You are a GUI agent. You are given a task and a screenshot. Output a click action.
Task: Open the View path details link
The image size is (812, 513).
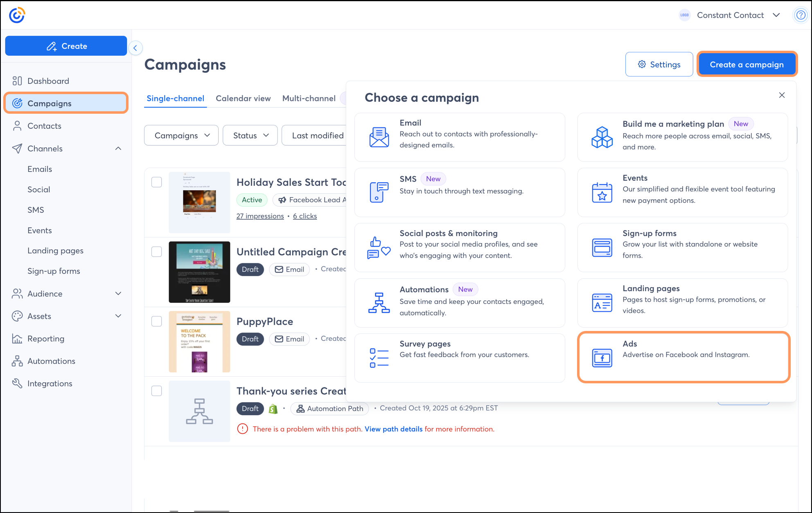(393, 429)
